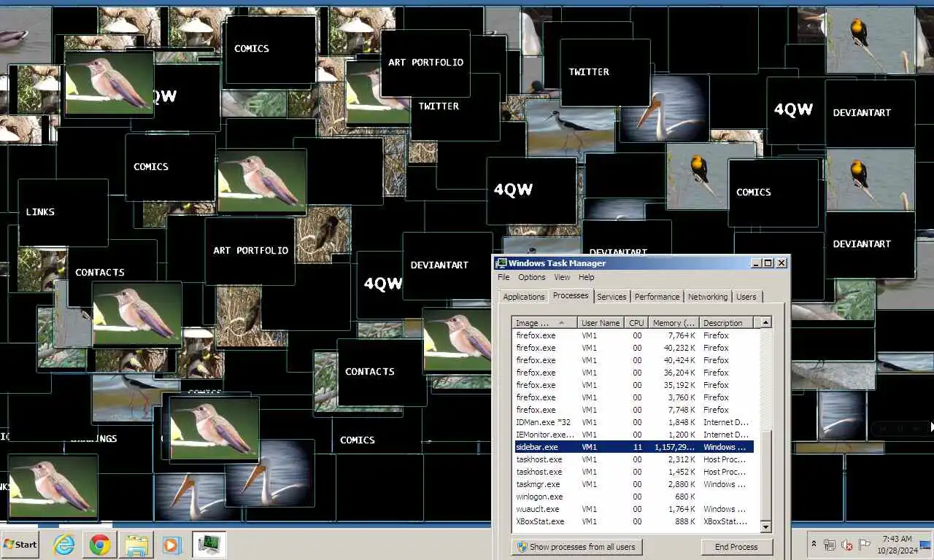
Task: Select firefox.exe row using 40,424 K
Action: click(x=633, y=360)
